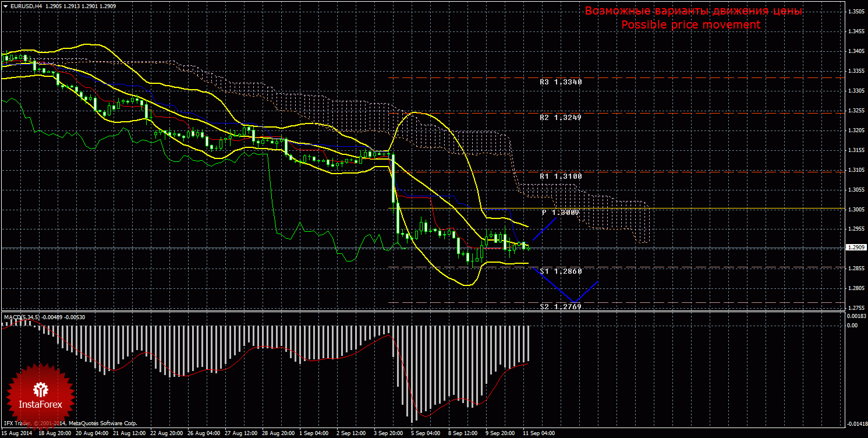The height and width of the screenshot is (438, 868).
Task: Click the P 1.3009 pivot label
Action: pos(561,213)
